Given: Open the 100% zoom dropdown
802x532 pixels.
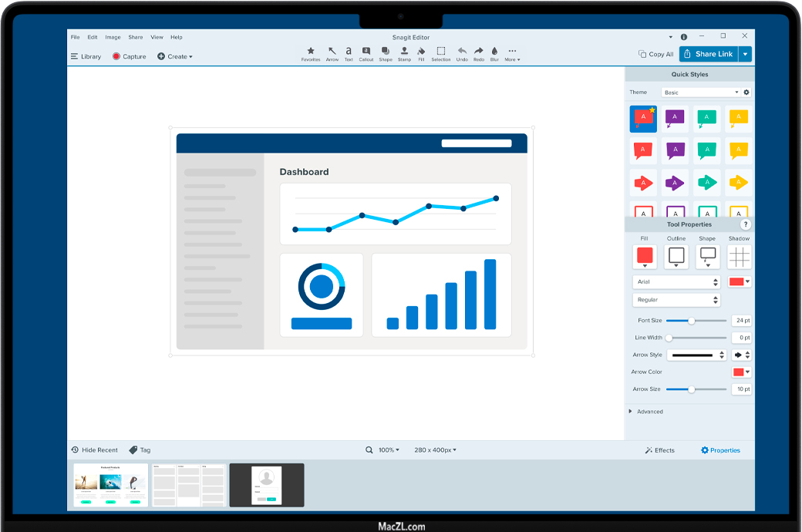Looking at the screenshot, I should (388, 450).
